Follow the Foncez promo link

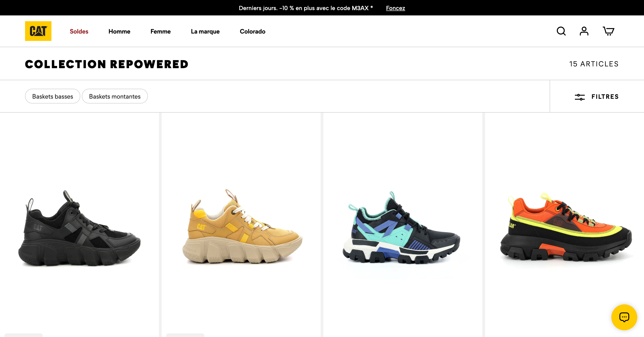click(x=395, y=8)
